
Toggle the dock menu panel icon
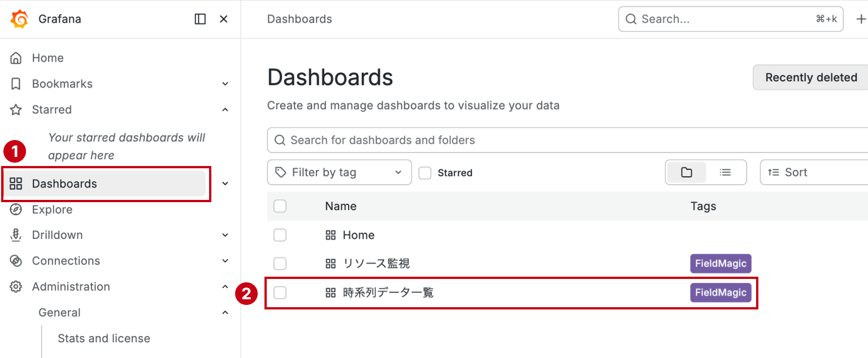(x=200, y=19)
